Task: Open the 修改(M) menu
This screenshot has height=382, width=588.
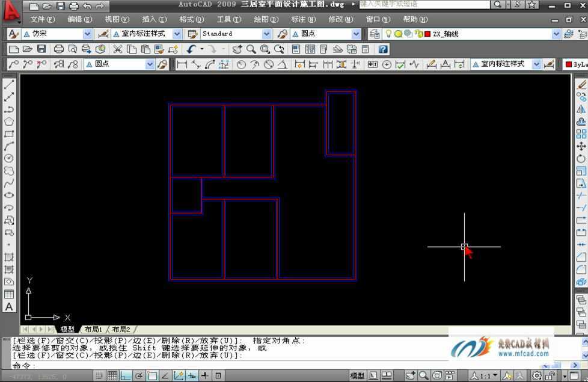Action: click(341, 19)
